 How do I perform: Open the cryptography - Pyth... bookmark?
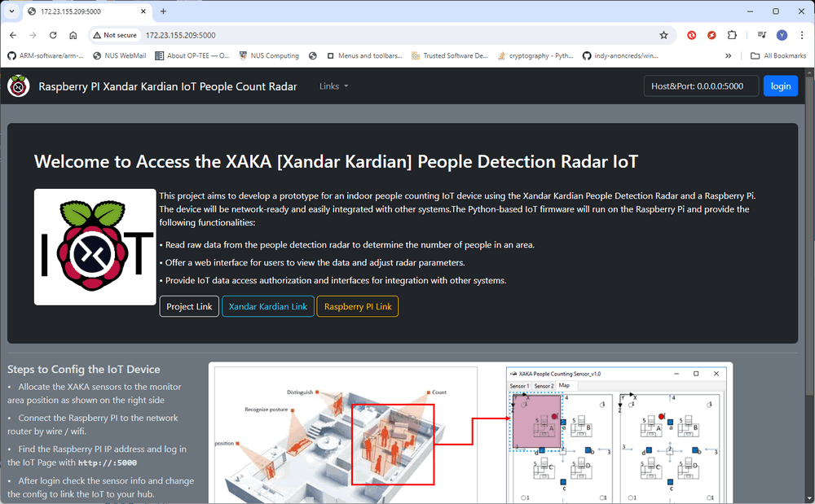535,55
